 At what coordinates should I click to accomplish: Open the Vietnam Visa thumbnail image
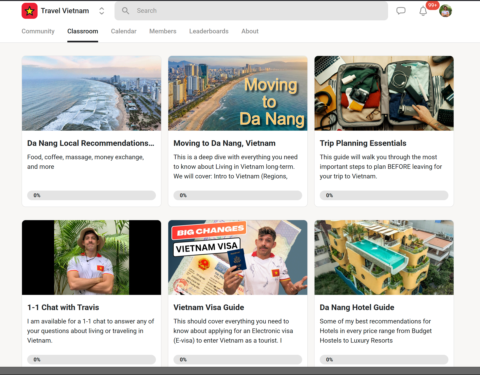(x=238, y=257)
